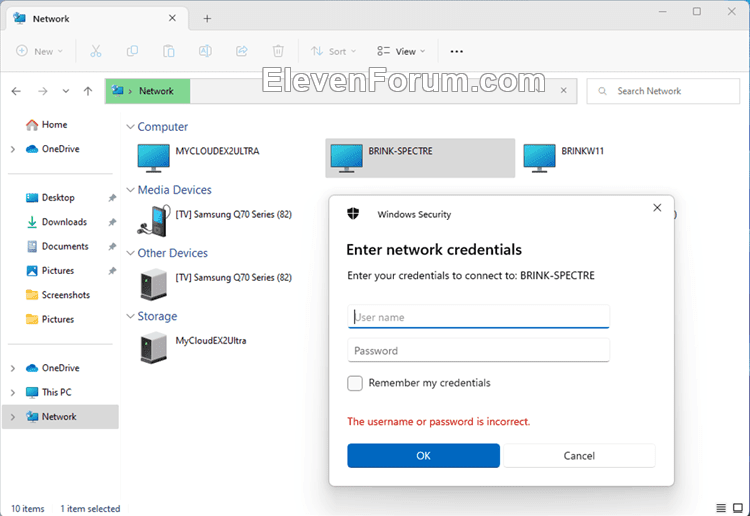Click the Cut scissors icon in toolbar
The width and height of the screenshot is (750, 516).
(96, 51)
